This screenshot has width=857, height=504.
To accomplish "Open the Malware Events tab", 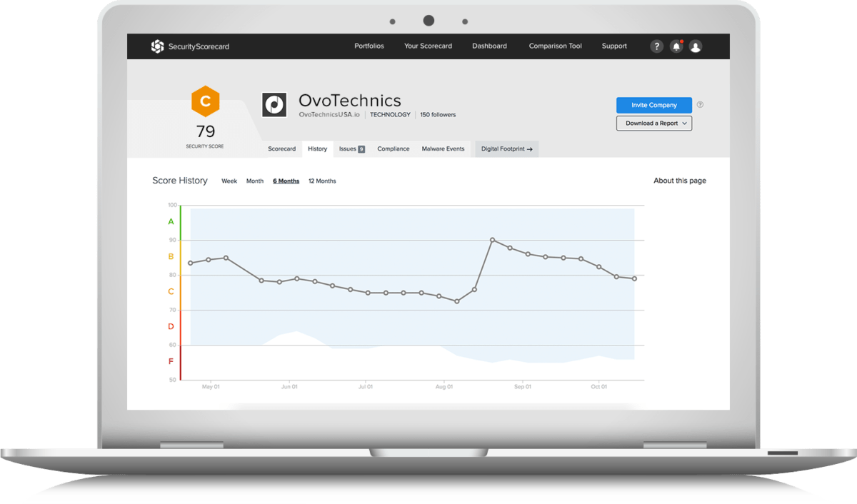I will click(x=443, y=149).
